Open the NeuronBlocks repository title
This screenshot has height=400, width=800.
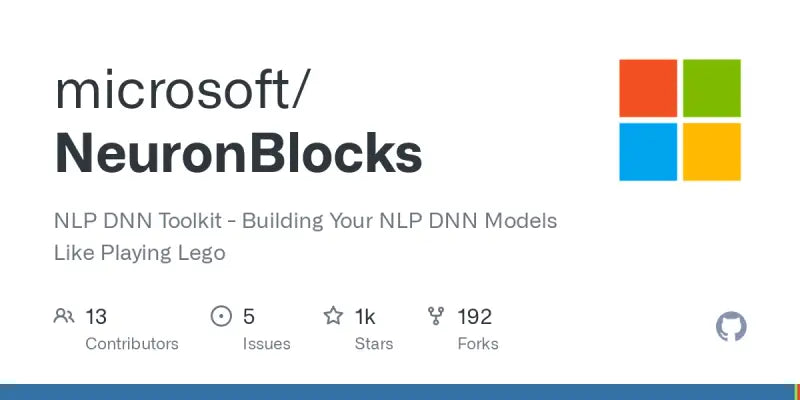click(x=238, y=153)
